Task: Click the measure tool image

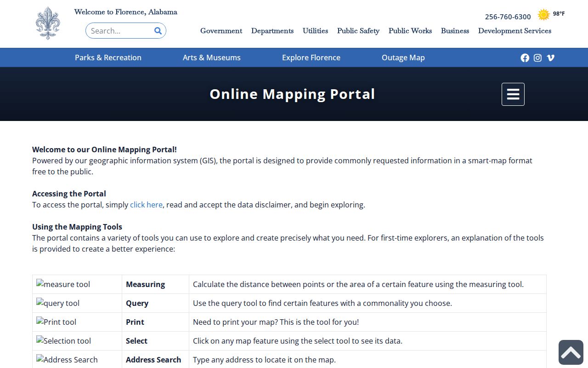Action: (x=63, y=284)
